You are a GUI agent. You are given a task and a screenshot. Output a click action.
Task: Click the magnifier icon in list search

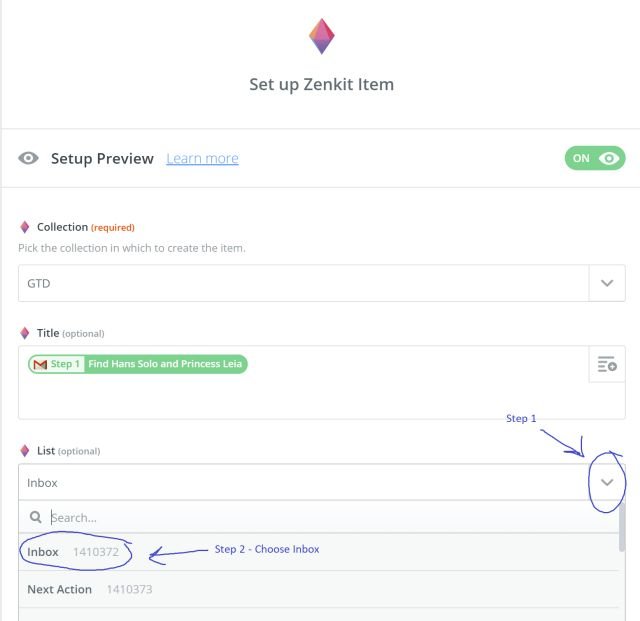[x=36, y=517]
